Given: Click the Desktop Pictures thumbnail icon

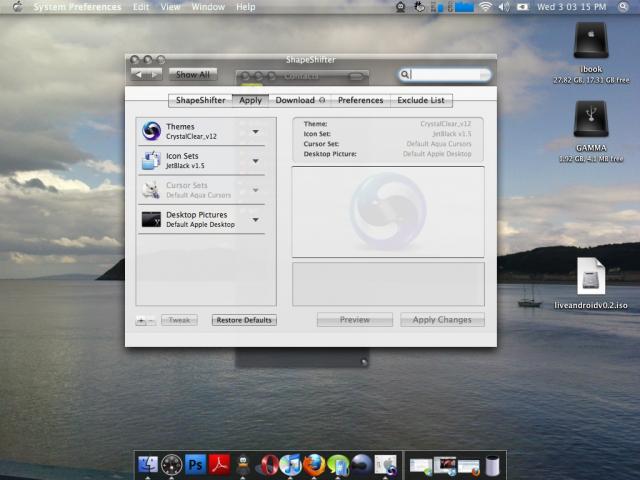Looking at the screenshot, I should pos(151,219).
